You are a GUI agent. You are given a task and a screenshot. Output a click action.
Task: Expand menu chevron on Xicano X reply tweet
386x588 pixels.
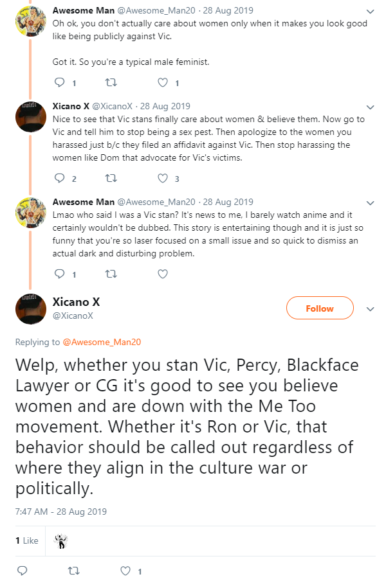click(x=370, y=107)
